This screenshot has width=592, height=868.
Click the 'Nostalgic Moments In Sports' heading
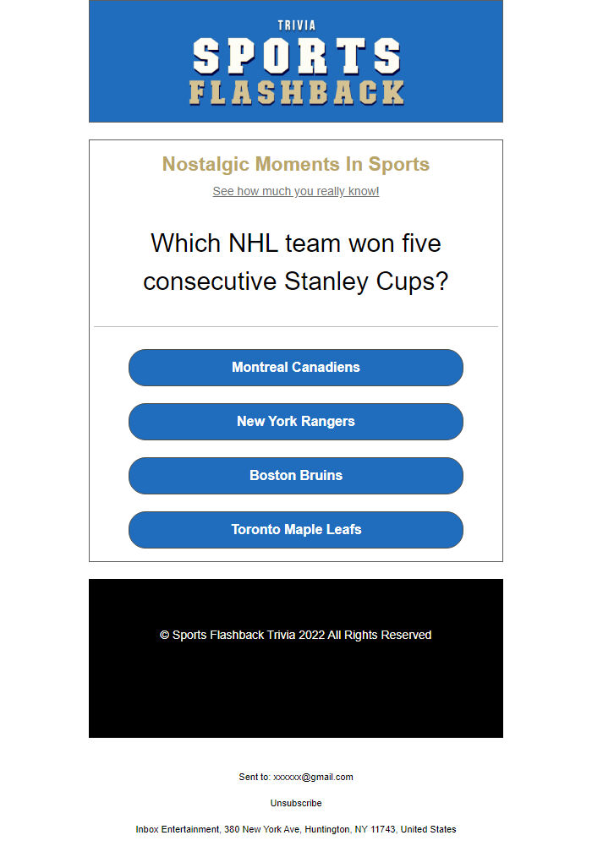point(295,164)
